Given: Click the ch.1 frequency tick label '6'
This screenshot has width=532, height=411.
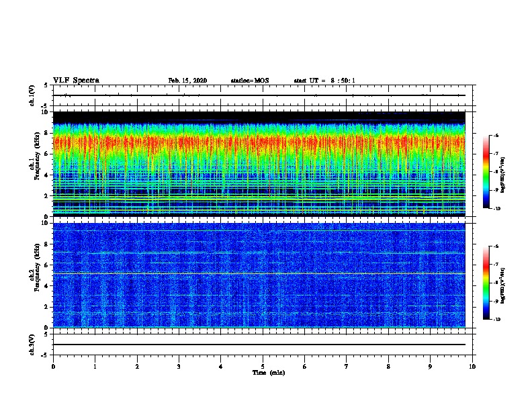Looking at the screenshot, I should (47, 154).
